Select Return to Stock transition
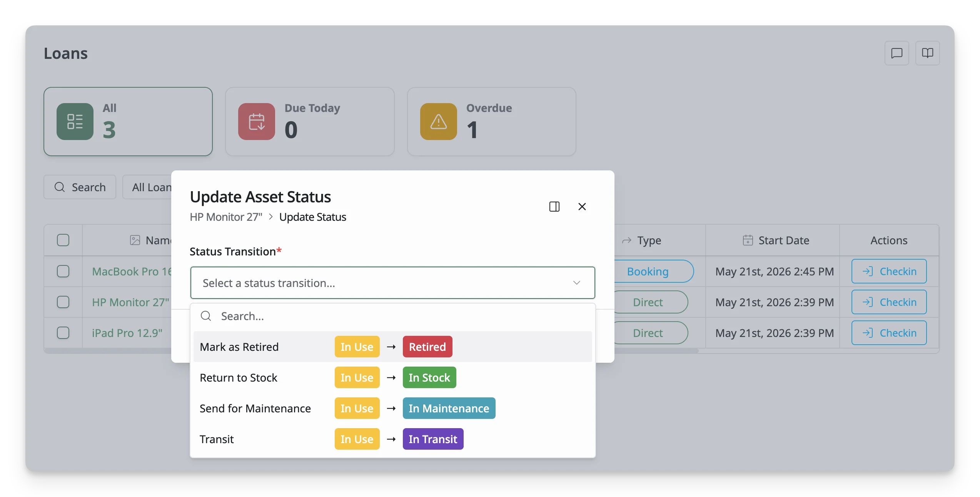The width and height of the screenshot is (980, 497). (392, 377)
